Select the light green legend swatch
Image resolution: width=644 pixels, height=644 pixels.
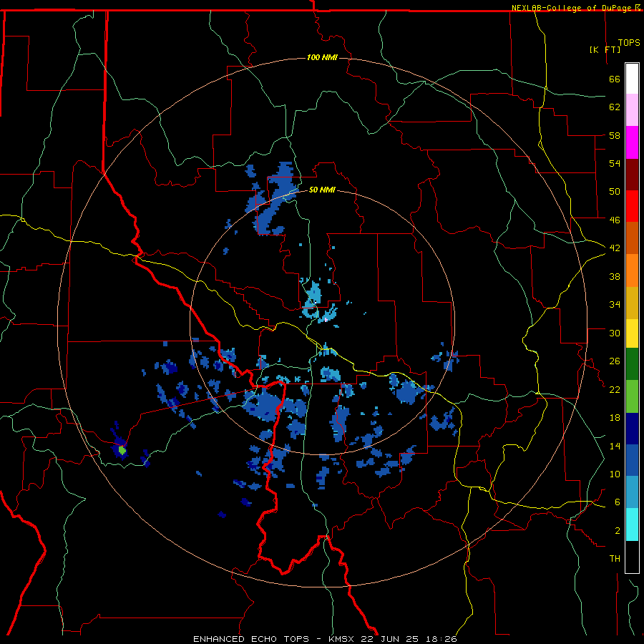[632, 396]
